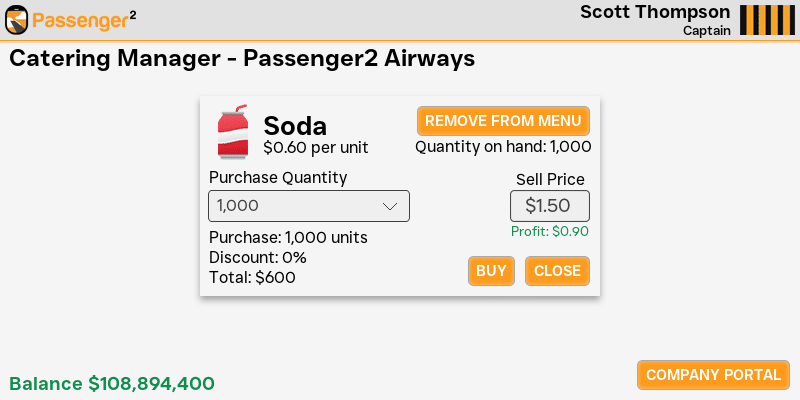
Task: Click the Passenger2 logo icon
Action: click(x=17, y=20)
